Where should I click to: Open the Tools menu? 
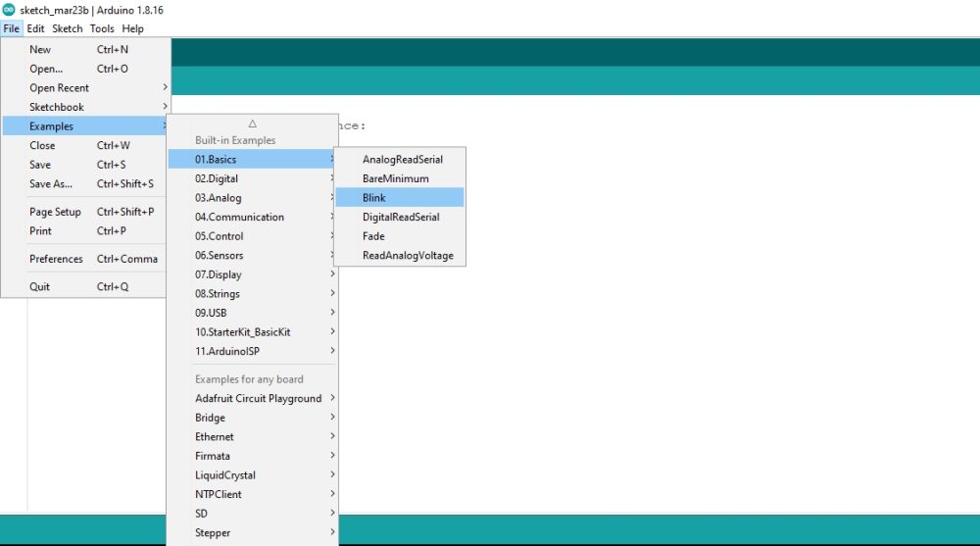[x=102, y=28]
